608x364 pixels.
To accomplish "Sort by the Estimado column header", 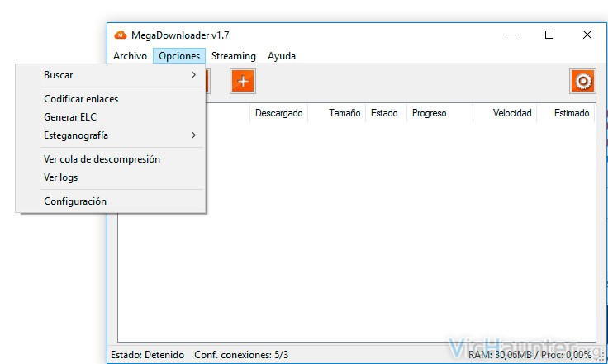I will point(566,113).
